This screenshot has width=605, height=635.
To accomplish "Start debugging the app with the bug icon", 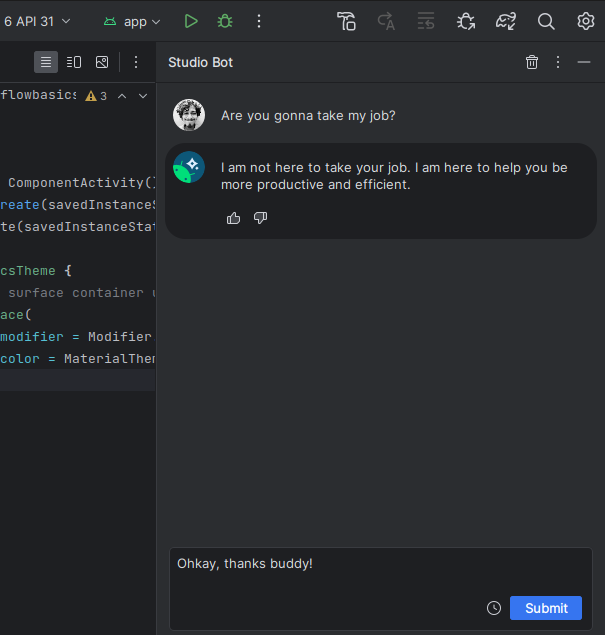I will pyautogui.click(x=225, y=21).
